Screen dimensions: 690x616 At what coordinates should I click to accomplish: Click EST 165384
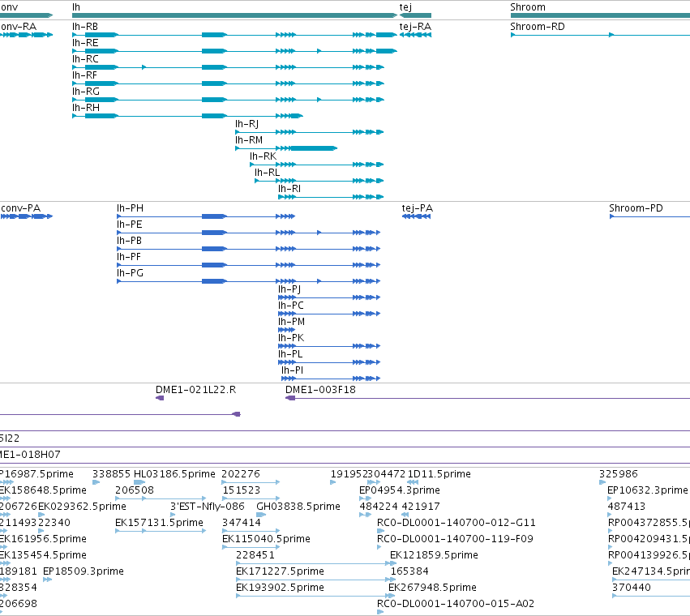(409, 571)
